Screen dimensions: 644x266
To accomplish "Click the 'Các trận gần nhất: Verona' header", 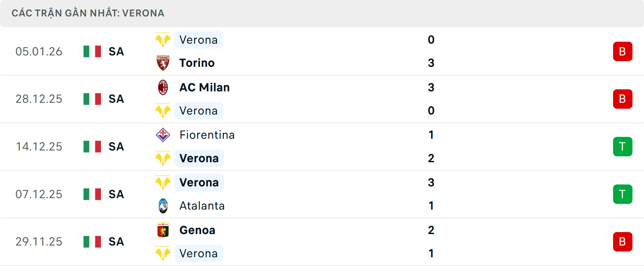I will (x=88, y=13).
